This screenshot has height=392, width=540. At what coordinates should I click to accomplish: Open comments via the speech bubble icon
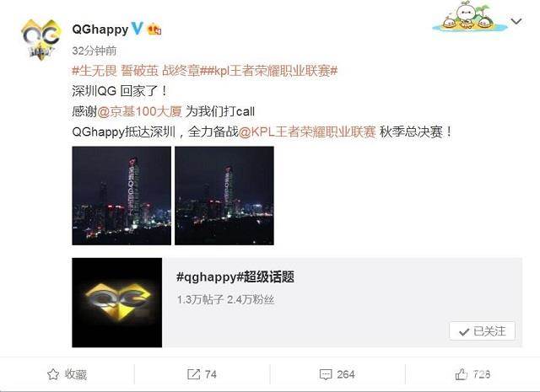[326, 374]
